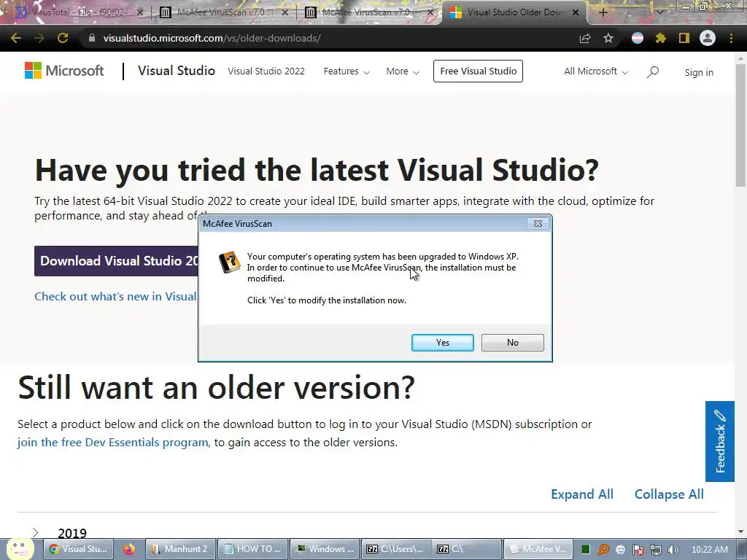
Task: Open a new browser tab with plus
Action: (603, 12)
